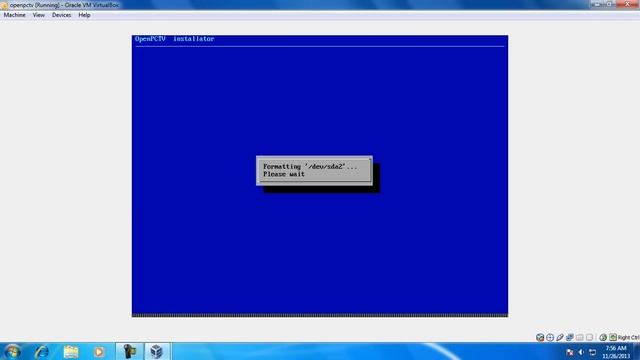Click the Show desktop button
Viewport: 640px width, 360px height.
pos(637,351)
